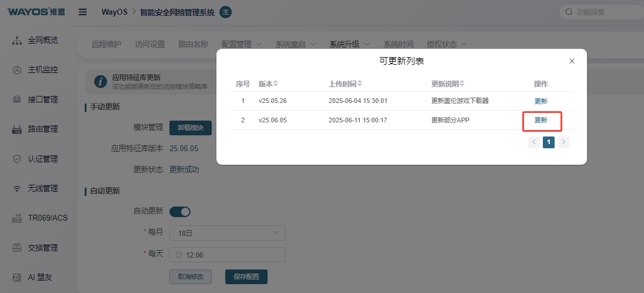Image resolution: width=644 pixels, height=293 pixels.
Task: Click the WayOS logo
Action: coord(36,12)
